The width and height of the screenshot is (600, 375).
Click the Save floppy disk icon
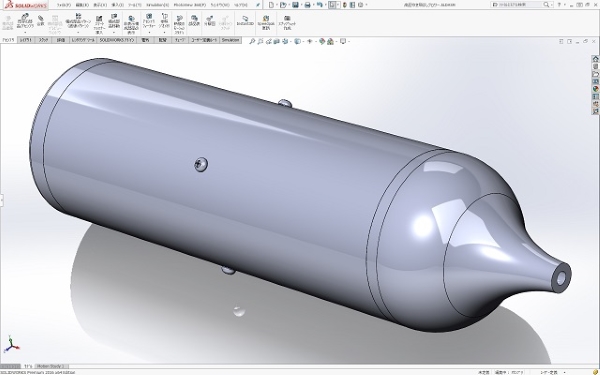pos(295,5)
